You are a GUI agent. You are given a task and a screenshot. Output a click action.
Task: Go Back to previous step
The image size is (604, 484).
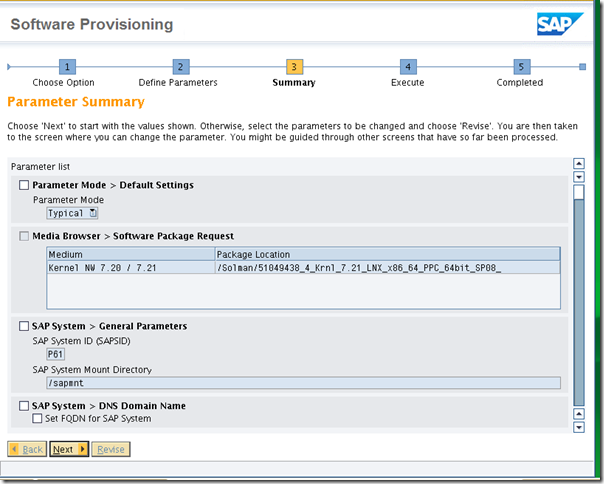tap(27, 449)
